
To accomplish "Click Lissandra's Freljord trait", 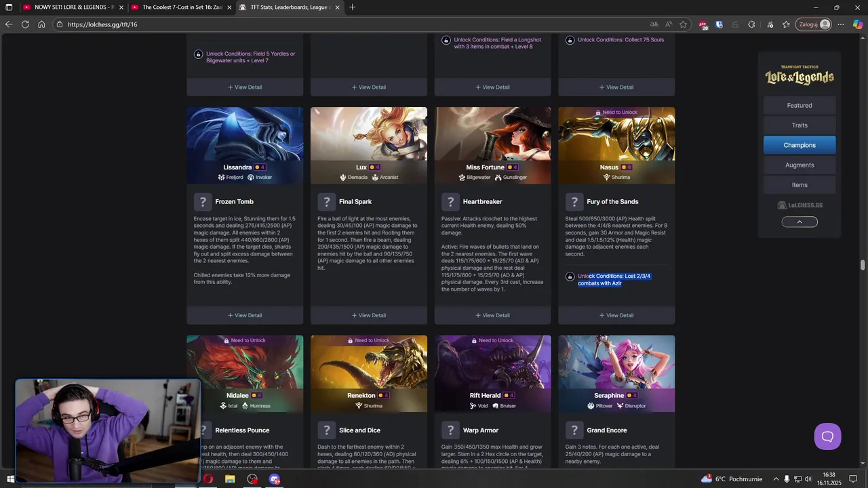I will point(231,178).
